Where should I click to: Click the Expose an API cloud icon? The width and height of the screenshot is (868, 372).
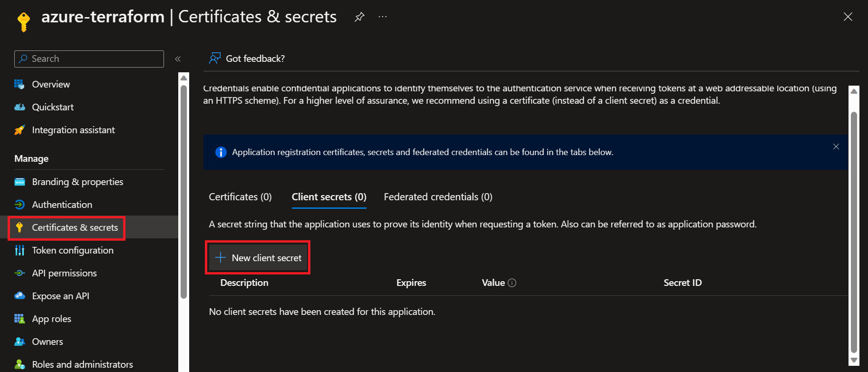(19, 296)
